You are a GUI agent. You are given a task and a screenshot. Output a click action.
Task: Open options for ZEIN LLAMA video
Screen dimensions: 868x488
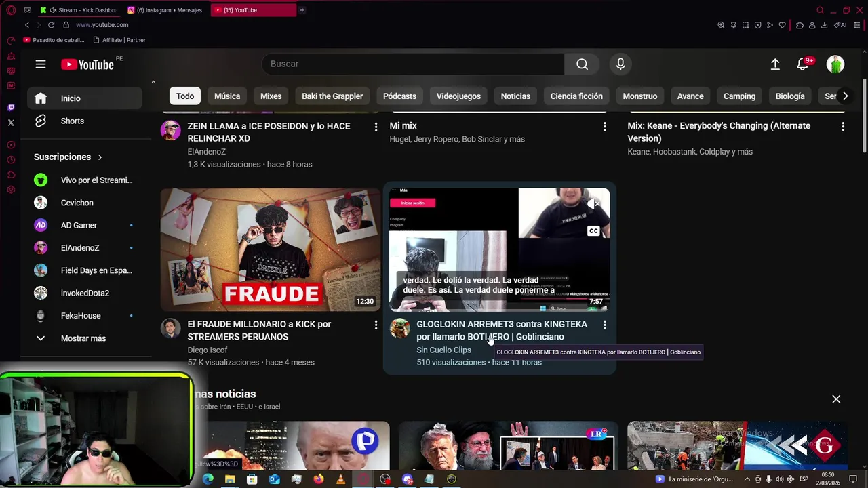point(376,127)
